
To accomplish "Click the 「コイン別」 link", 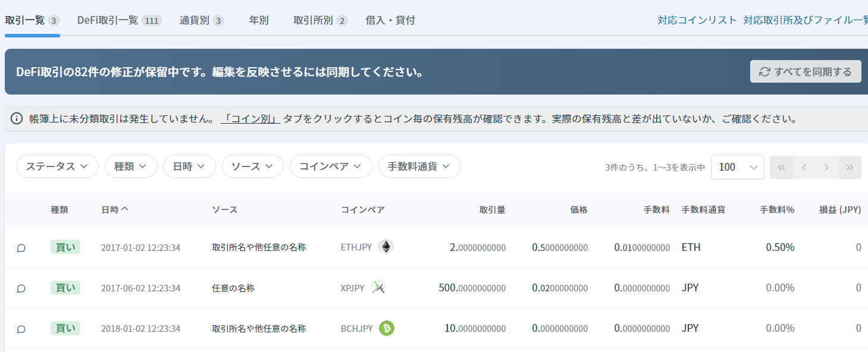I will tap(250, 118).
